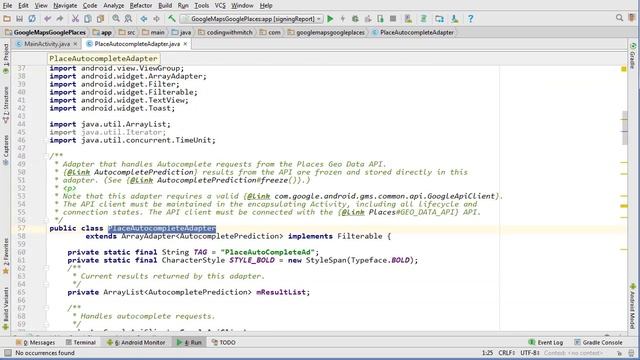Screen dimensions: 640x360
Task: Click the PlaceAutocompleteAdapter breadcrumb
Action: 413,32
